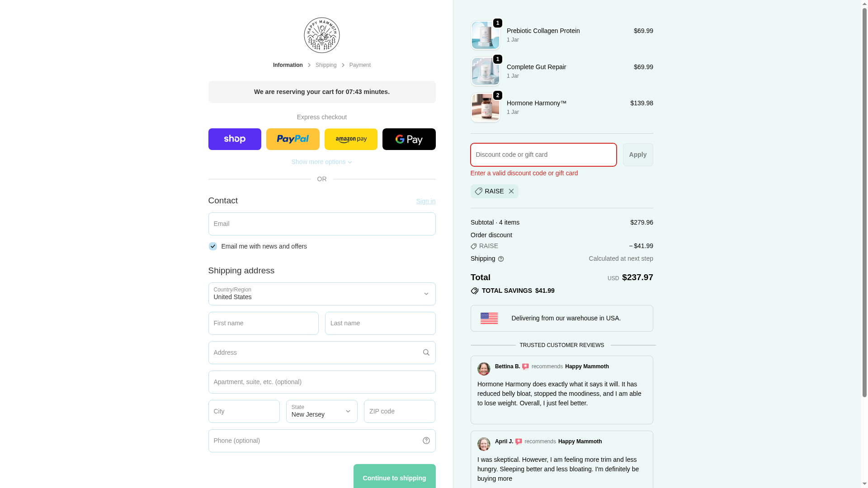The image size is (868, 488).
Task: Uncheck Email me with news and offers
Action: click(212, 246)
